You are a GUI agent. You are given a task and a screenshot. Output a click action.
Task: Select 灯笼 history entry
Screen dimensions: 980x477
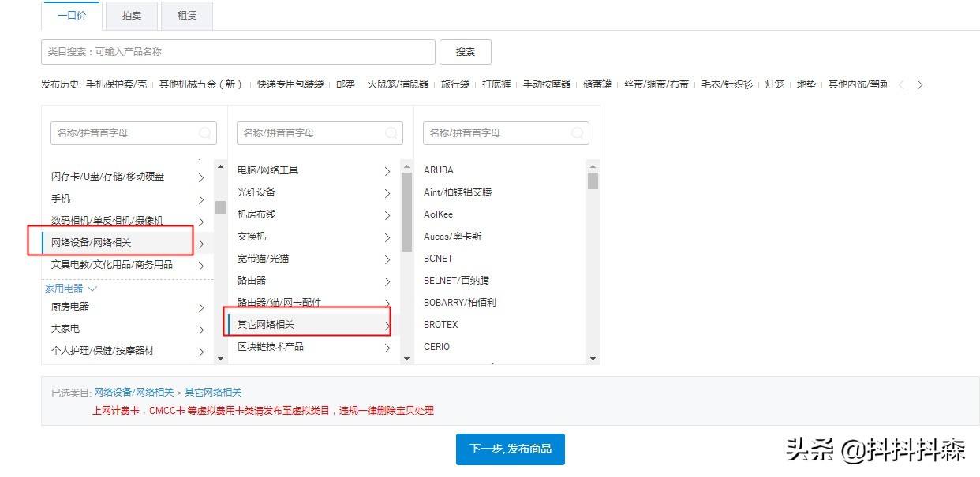pyautogui.click(x=775, y=84)
